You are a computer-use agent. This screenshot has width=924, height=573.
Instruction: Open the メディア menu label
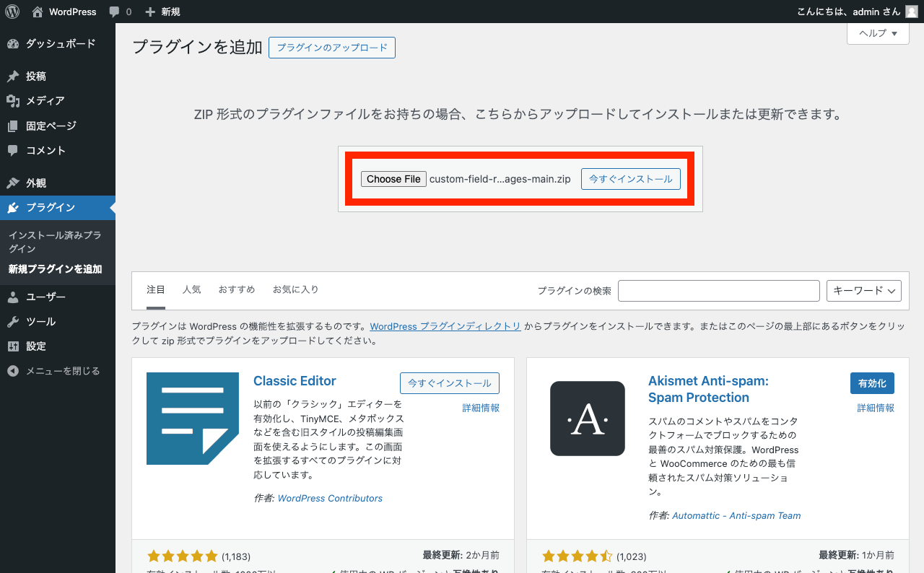pyautogui.click(x=45, y=101)
